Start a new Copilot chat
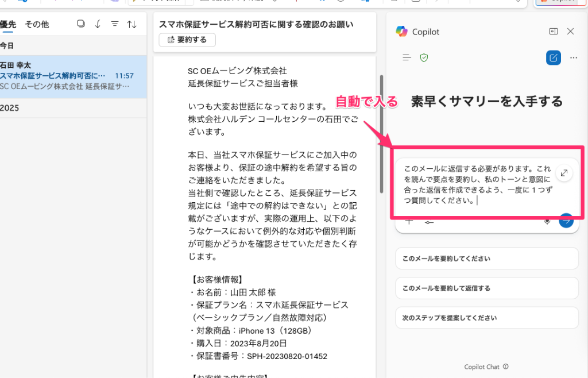588x378 pixels. (553, 57)
